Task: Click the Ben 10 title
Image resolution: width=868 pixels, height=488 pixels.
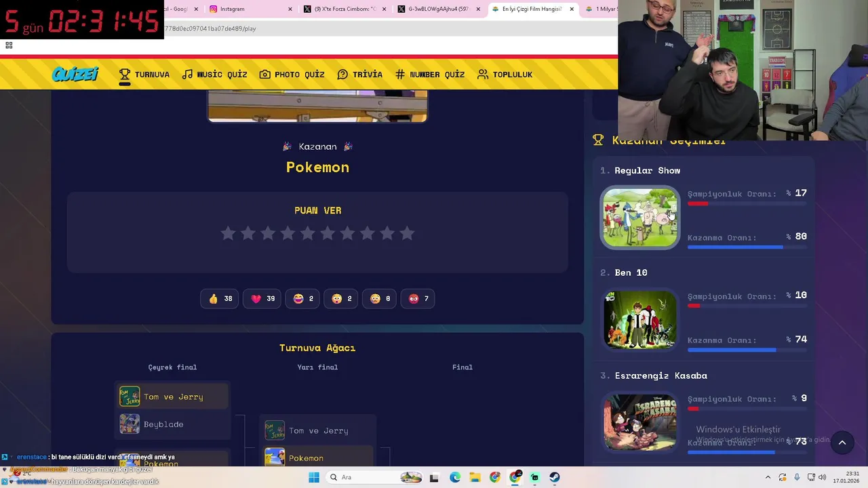Action: (631, 272)
